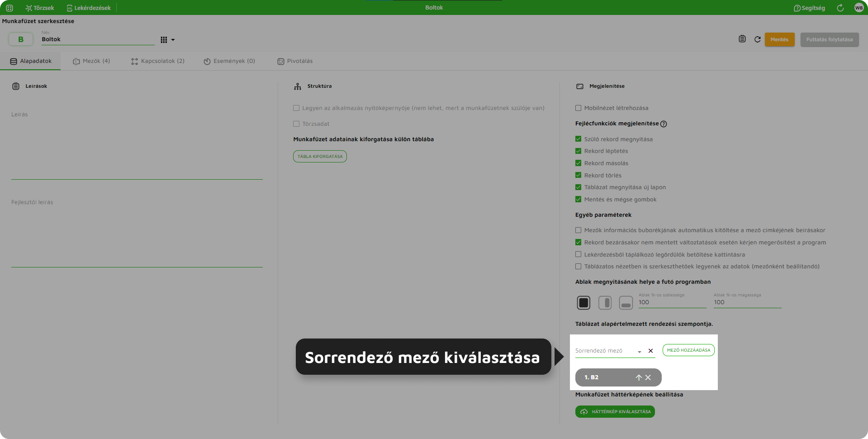Click the Leírás text area
868x439 pixels.
pyautogui.click(x=137, y=144)
